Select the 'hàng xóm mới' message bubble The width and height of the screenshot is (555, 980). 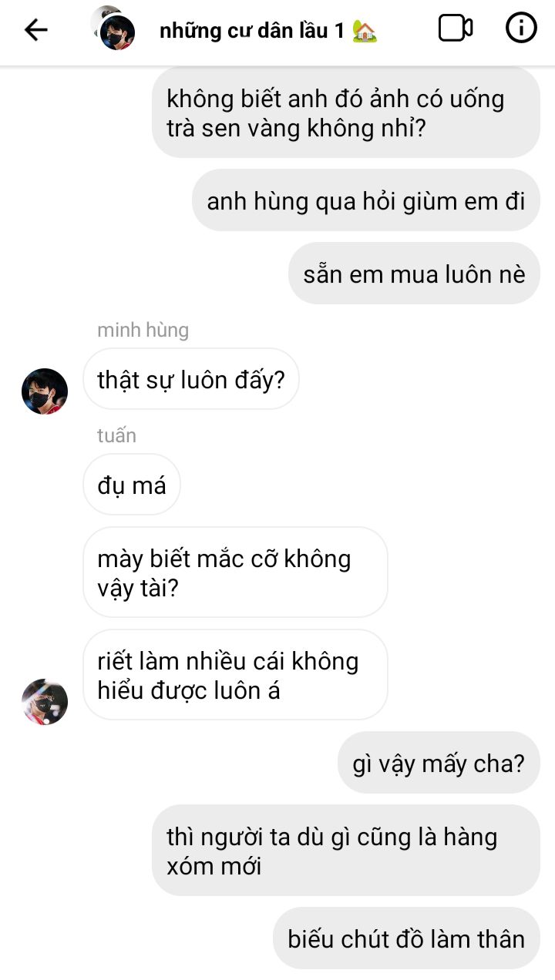(x=345, y=851)
